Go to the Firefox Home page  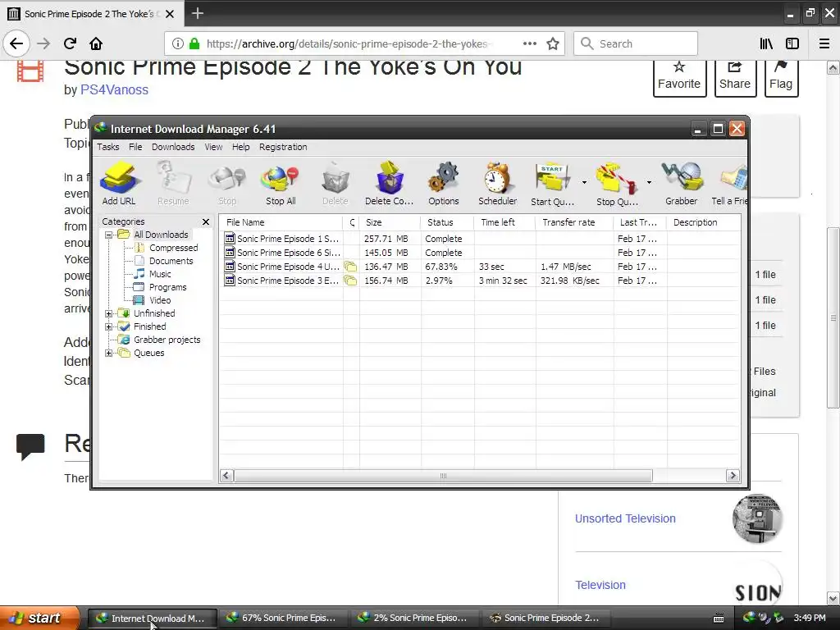[x=96, y=44]
